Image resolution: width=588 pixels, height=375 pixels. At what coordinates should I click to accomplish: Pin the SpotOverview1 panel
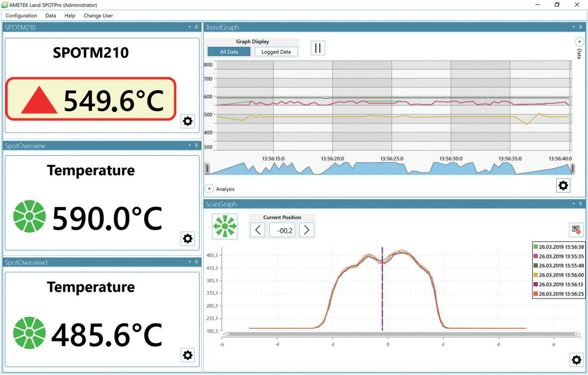(196, 262)
